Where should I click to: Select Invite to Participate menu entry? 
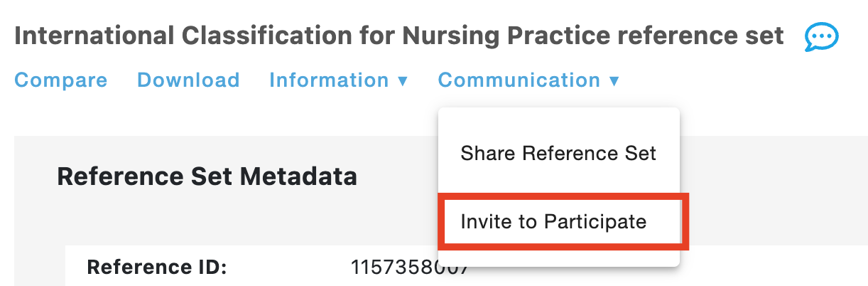pyautogui.click(x=553, y=221)
